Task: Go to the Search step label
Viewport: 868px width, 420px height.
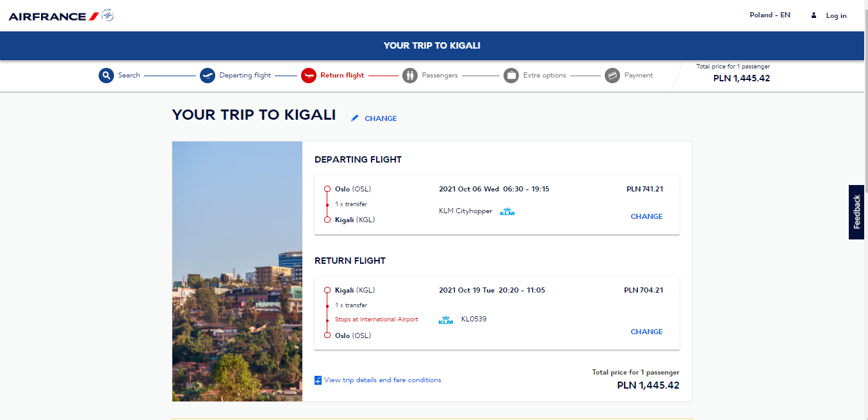Action: point(129,76)
